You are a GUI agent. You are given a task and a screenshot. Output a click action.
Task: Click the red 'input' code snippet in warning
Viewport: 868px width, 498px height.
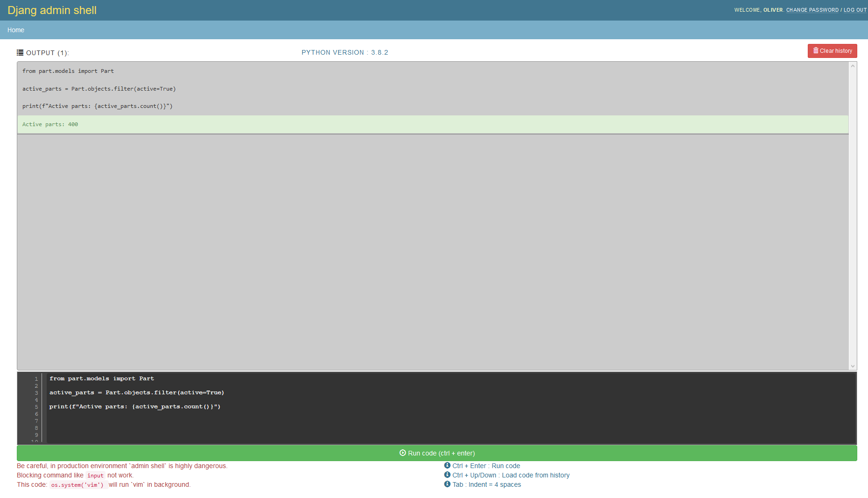95,476
